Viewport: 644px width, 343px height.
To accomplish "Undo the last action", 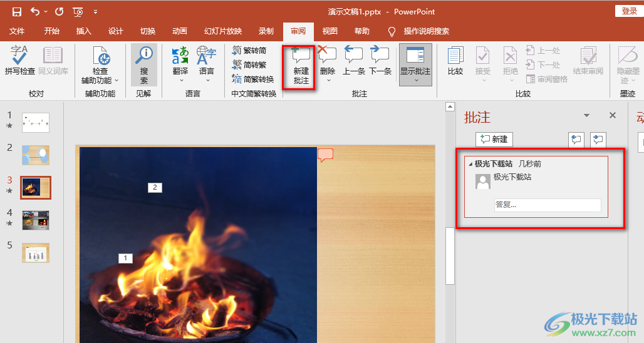I will [x=35, y=11].
